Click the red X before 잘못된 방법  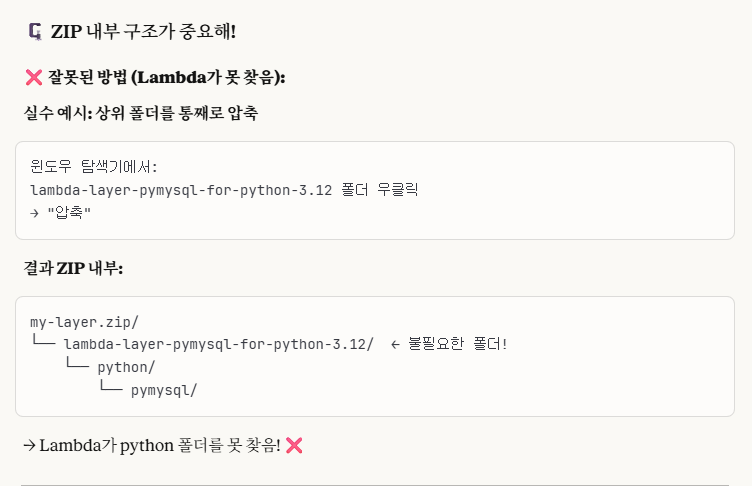pos(32,77)
